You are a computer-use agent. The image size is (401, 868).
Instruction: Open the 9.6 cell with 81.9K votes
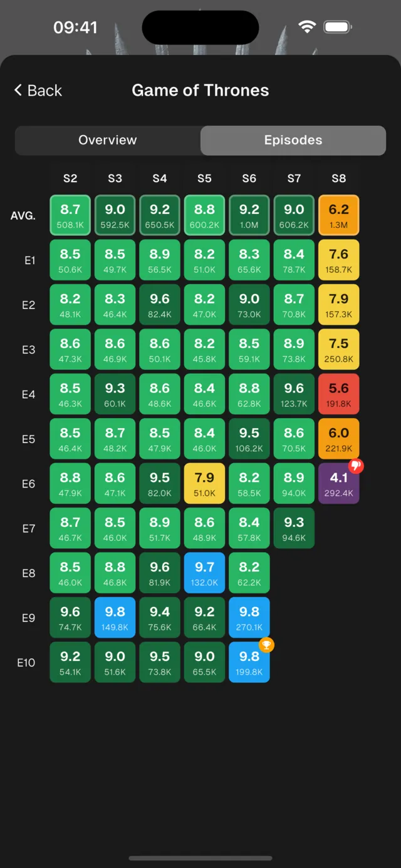(160, 573)
